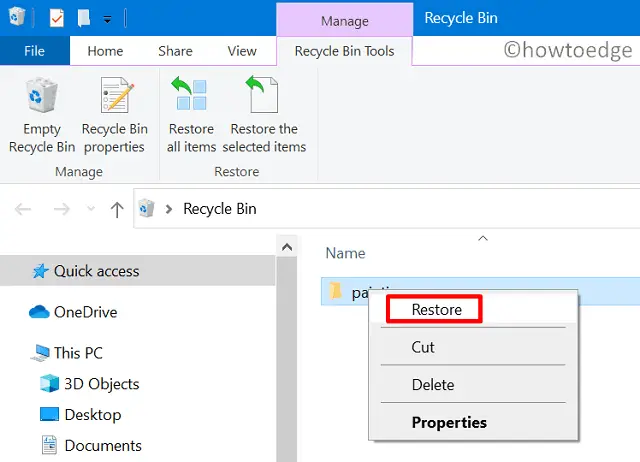Click the Documents page icon
This screenshot has width=640, height=462.
tap(49, 445)
